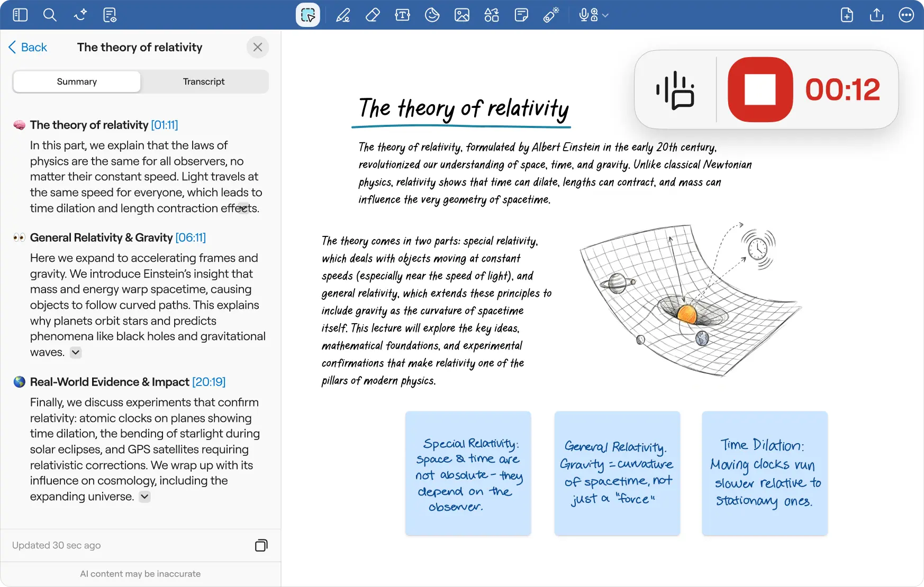Image resolution: width=924 pixels, height=587 pixels.
Task: Expand the first summary section chevron
Action: (x=243, y=208)
